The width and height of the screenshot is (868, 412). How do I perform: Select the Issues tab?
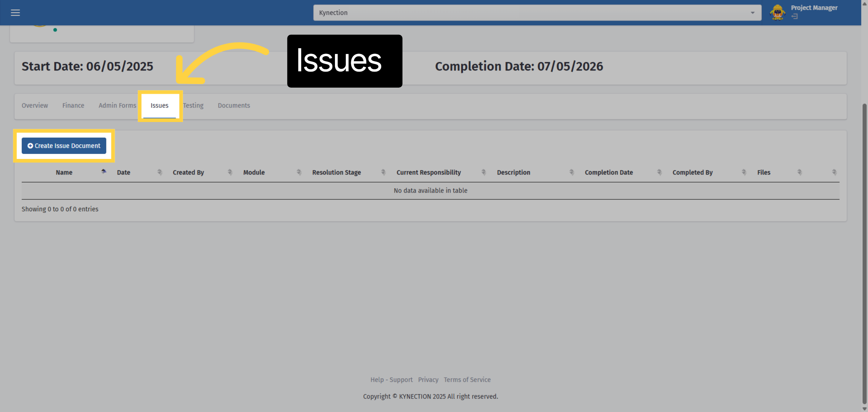point(159,105)
